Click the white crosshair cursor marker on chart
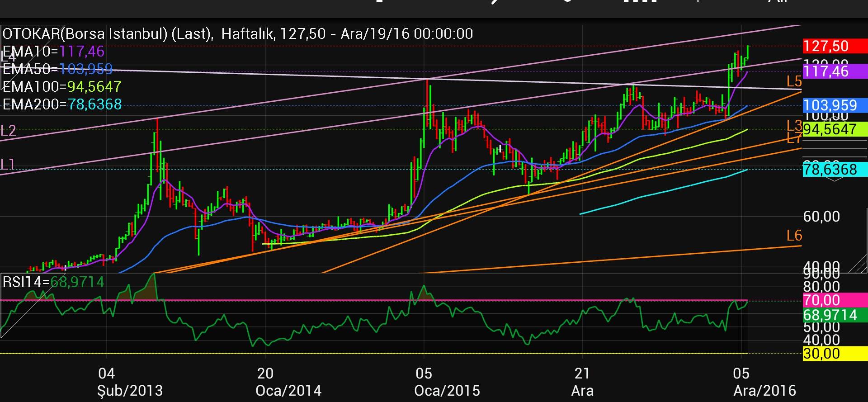Screen dimensions: 868x402 [x=500, y=148]
